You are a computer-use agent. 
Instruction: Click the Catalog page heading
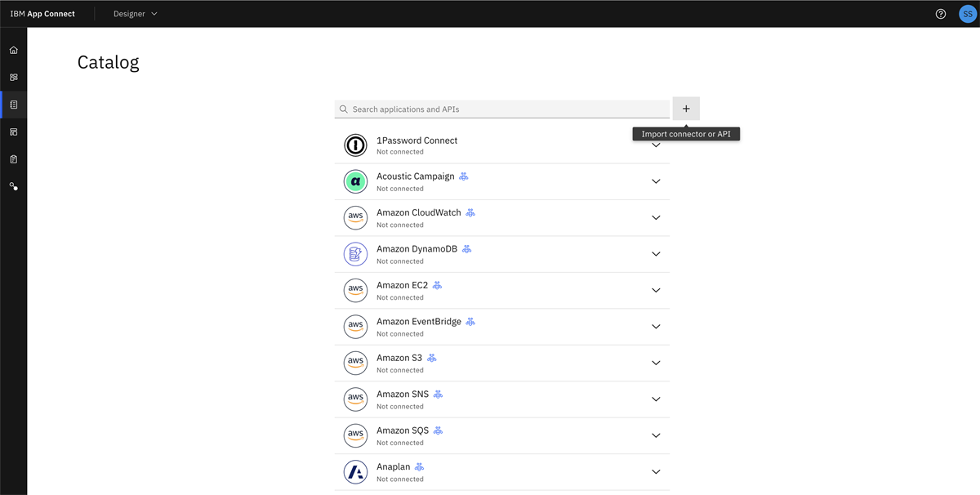[x=108, y=62]
